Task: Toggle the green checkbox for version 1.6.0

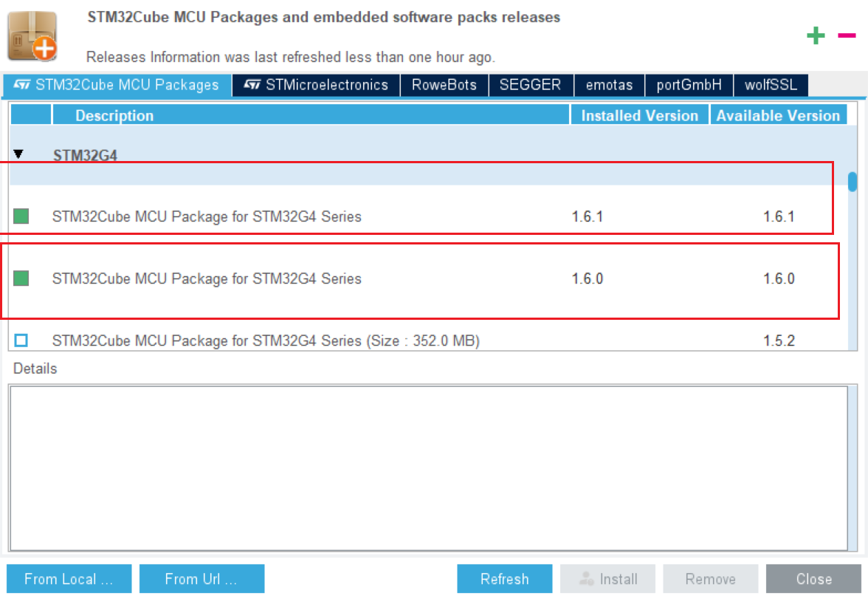Action: 21,278
